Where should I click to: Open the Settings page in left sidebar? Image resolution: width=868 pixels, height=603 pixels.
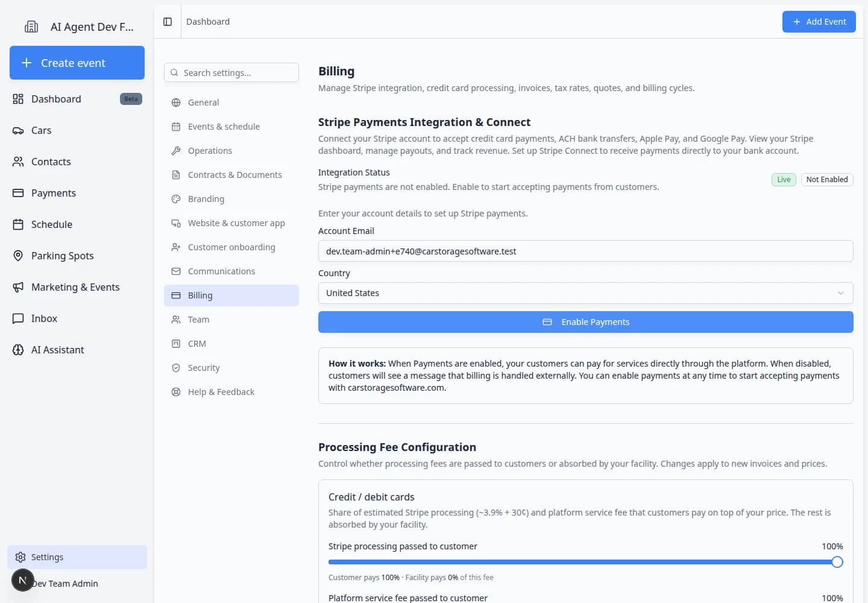77,557
